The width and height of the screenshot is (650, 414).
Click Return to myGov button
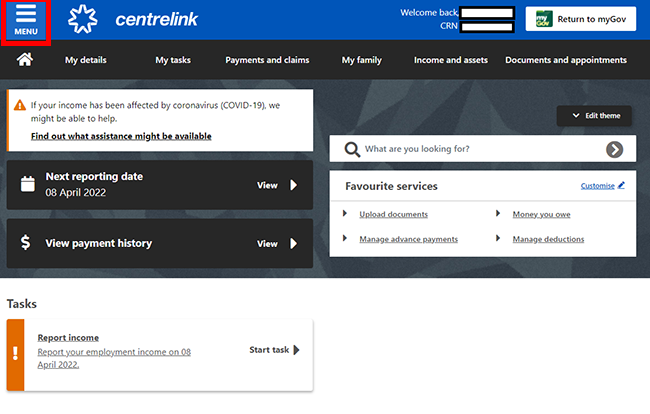(x=581, y=19)
